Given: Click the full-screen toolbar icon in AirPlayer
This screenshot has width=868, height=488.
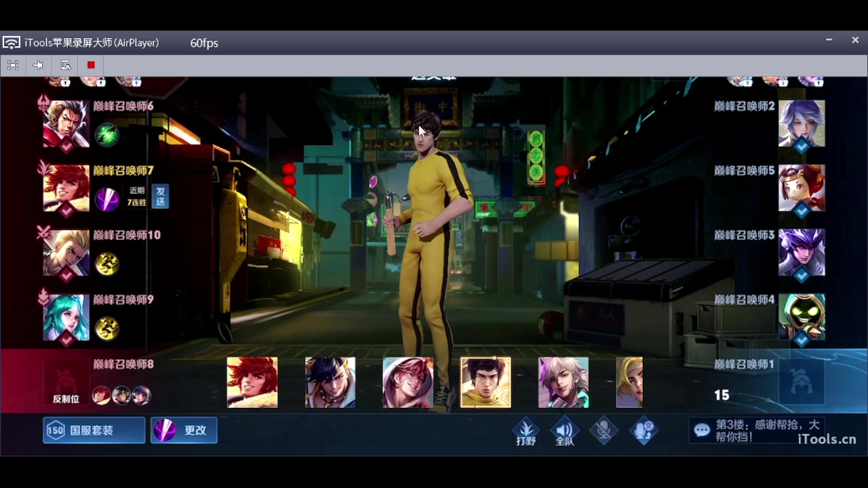Looking at the screenshot, I should (12, 65).
